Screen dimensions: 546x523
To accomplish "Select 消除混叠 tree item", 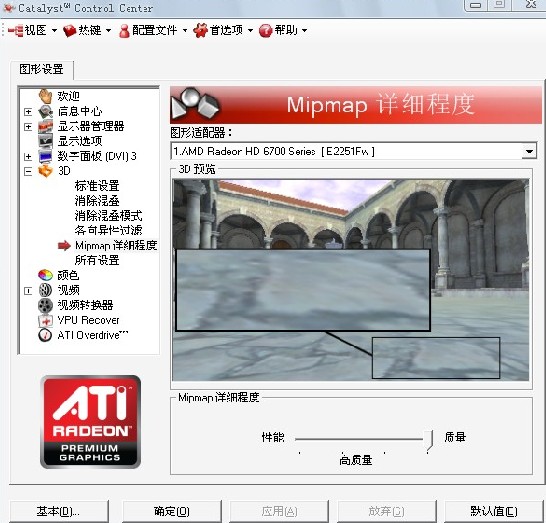I will click(97, 201).
